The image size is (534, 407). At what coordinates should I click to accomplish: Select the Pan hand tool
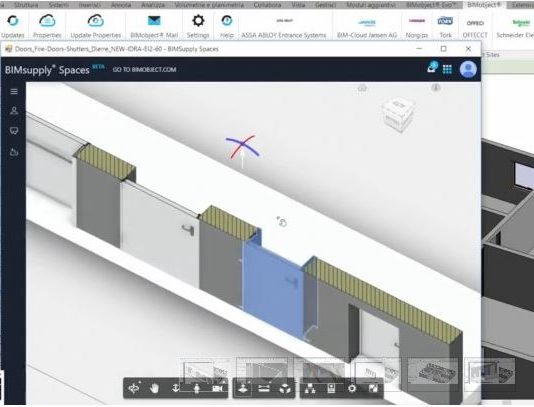click(x=155, y=388)
